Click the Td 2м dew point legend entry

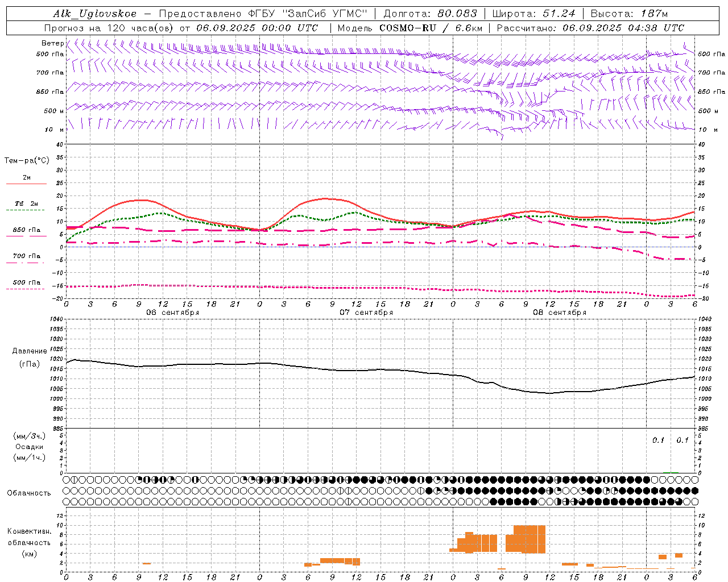pyautogui.click(x=27, y=203)
